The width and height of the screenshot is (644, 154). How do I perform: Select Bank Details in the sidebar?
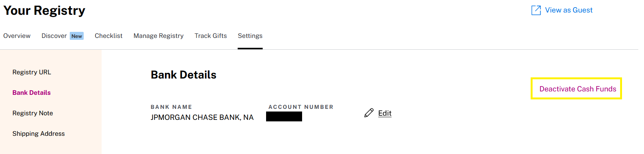(x=31, y=93)
